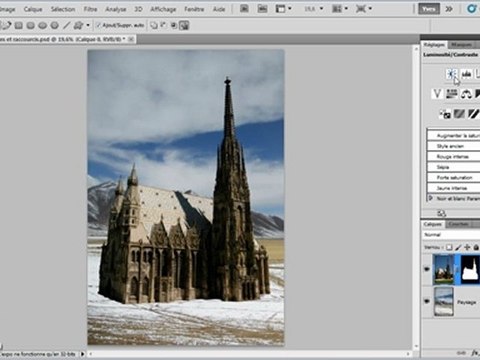Open the Calque menu
Image resolution: width=480 pixels, height=360 pixels.
coord(33,9)
